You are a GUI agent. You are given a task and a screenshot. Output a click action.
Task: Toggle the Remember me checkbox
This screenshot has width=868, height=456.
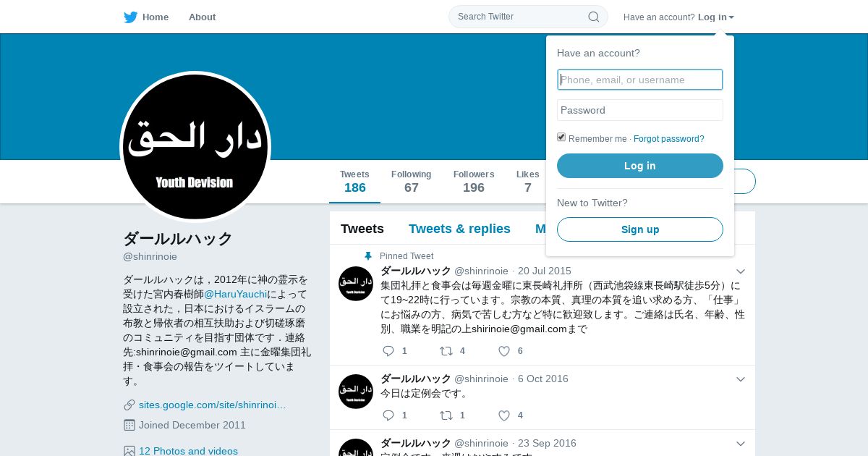[561, 138]
